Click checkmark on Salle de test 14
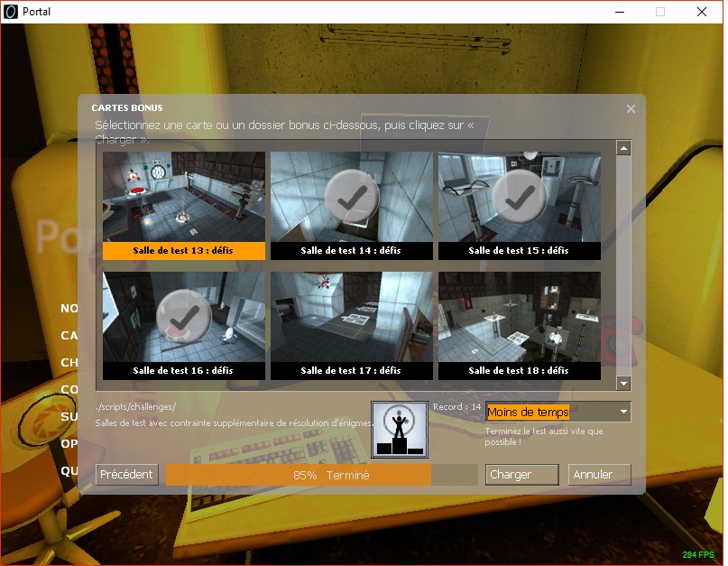 [x=351, y=196]
